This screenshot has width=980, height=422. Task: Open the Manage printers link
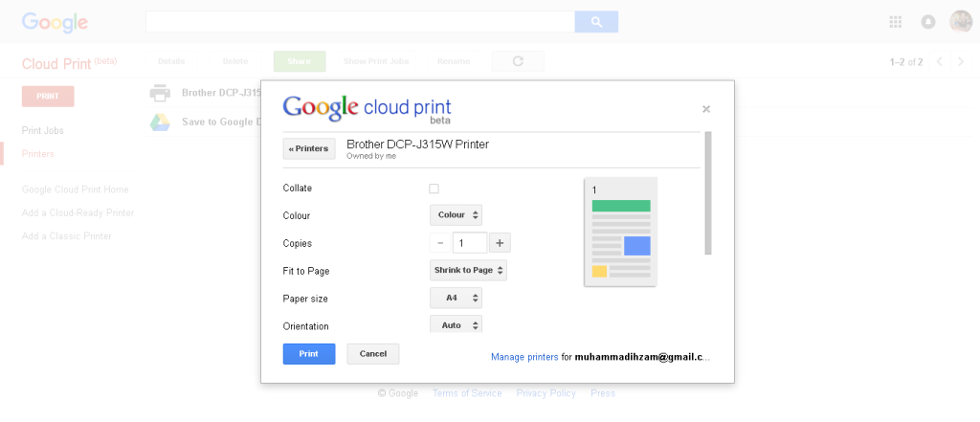524,358
